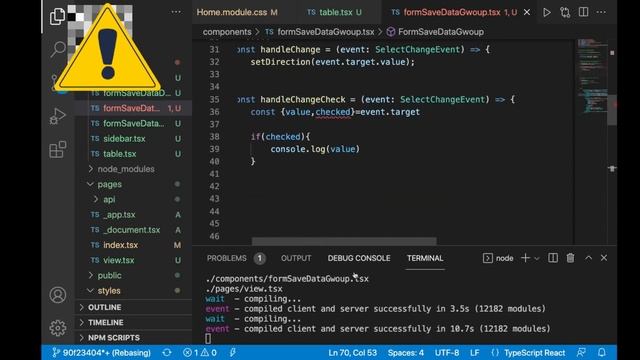This screenshot has width=640, height=360.
Task: Select the node terminal shell indicator
Action: (x=498, y=258)
